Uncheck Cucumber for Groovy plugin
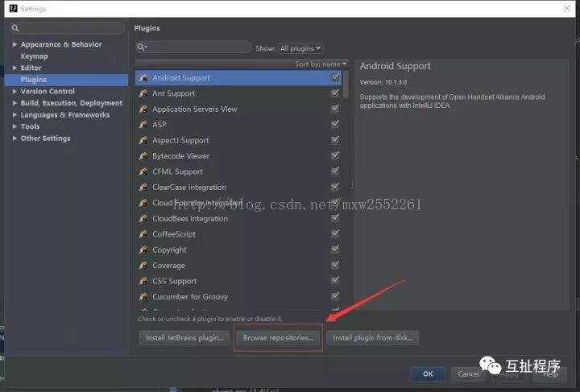This screenshot has width=580, height=392. 335,296
